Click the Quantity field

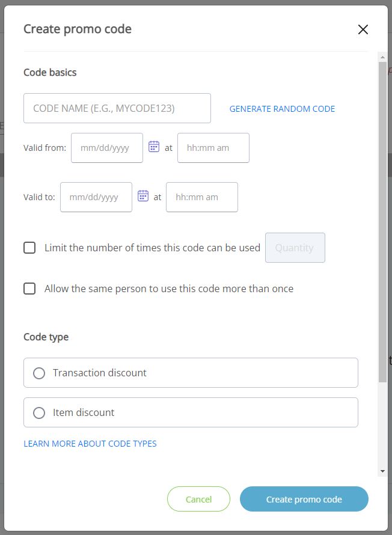click(x=295, y=247)
